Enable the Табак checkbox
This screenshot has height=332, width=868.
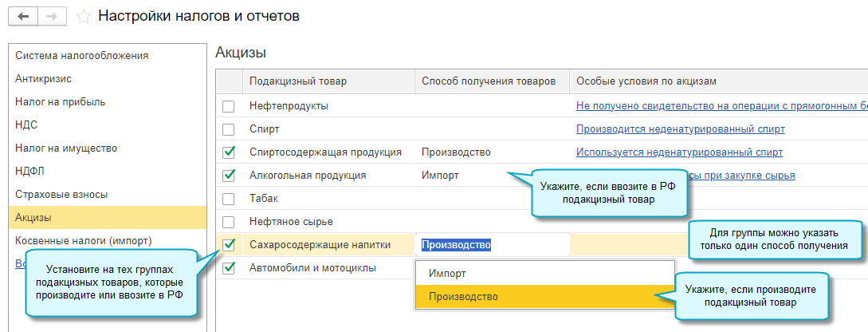(x=229, y=199)
